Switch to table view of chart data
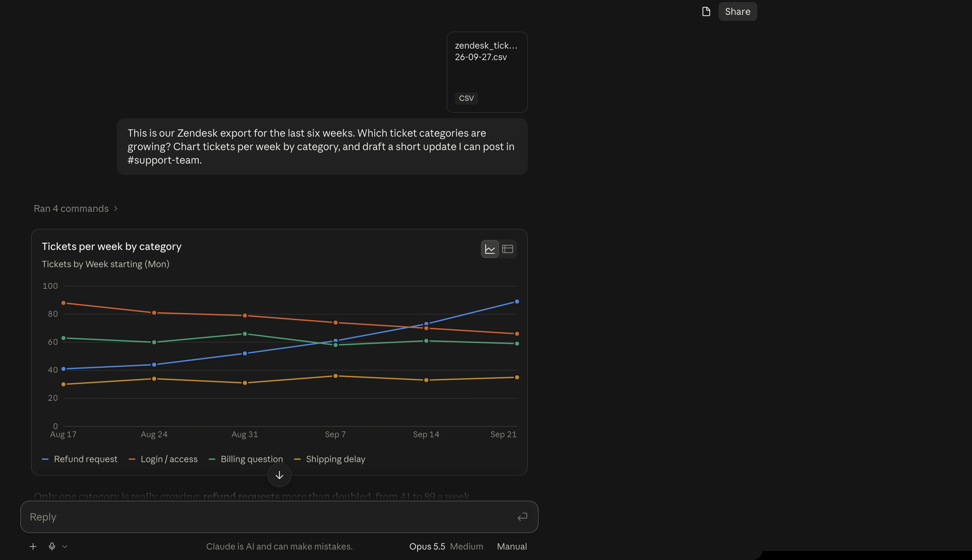This screenshot has height=560, width=972. tap(507, 249)
